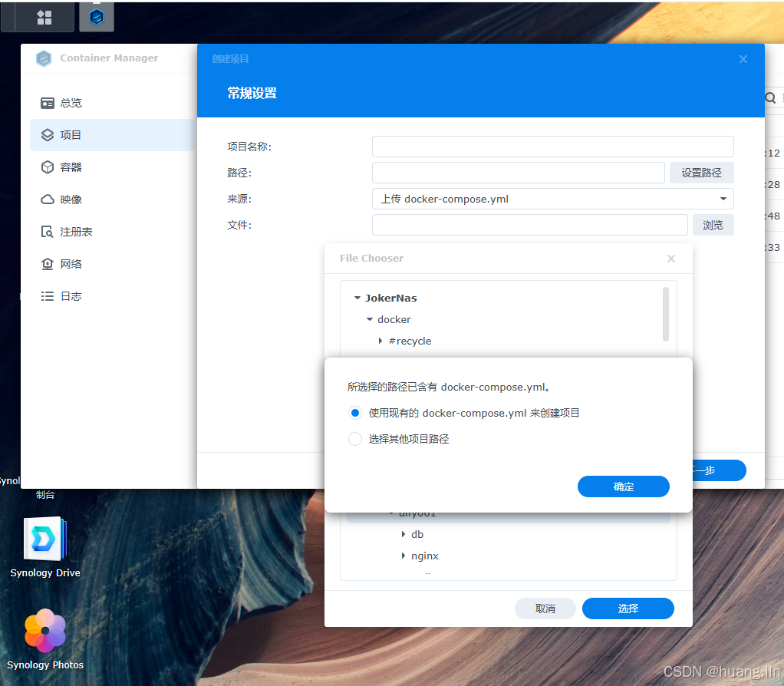Click the 网络 house icon
The height and width of the screenshot is (686, 784).
point(48,264)
